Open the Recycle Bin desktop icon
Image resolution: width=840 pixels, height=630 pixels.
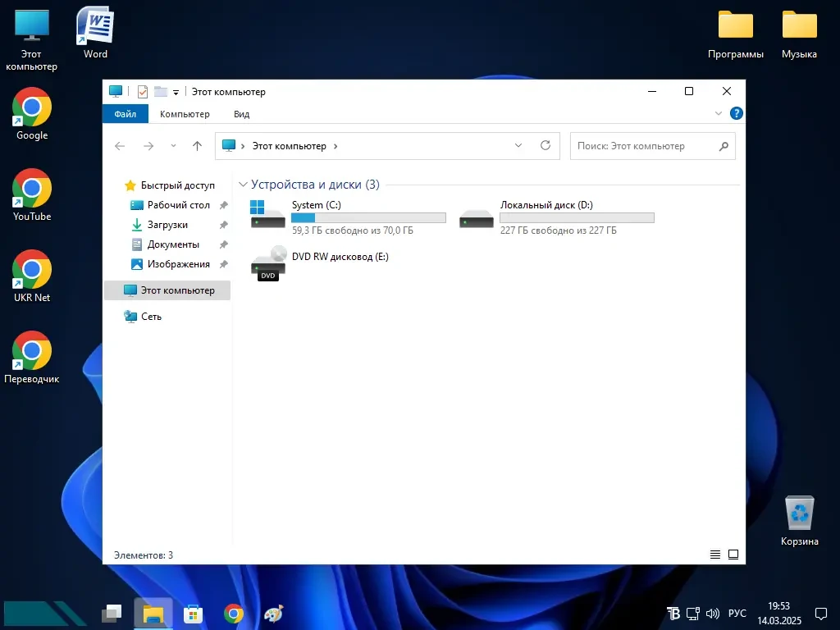pos(800,514)
